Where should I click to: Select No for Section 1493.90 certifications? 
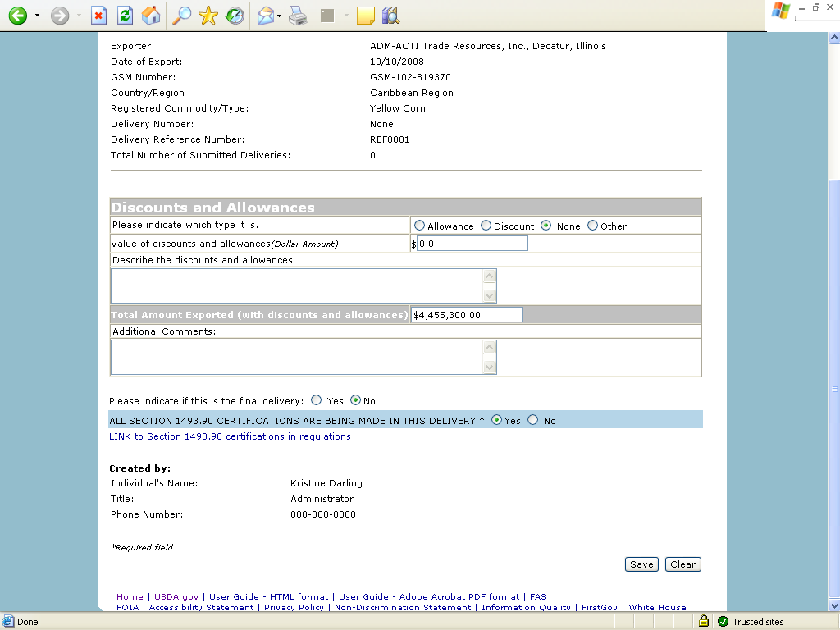point(532,420)
